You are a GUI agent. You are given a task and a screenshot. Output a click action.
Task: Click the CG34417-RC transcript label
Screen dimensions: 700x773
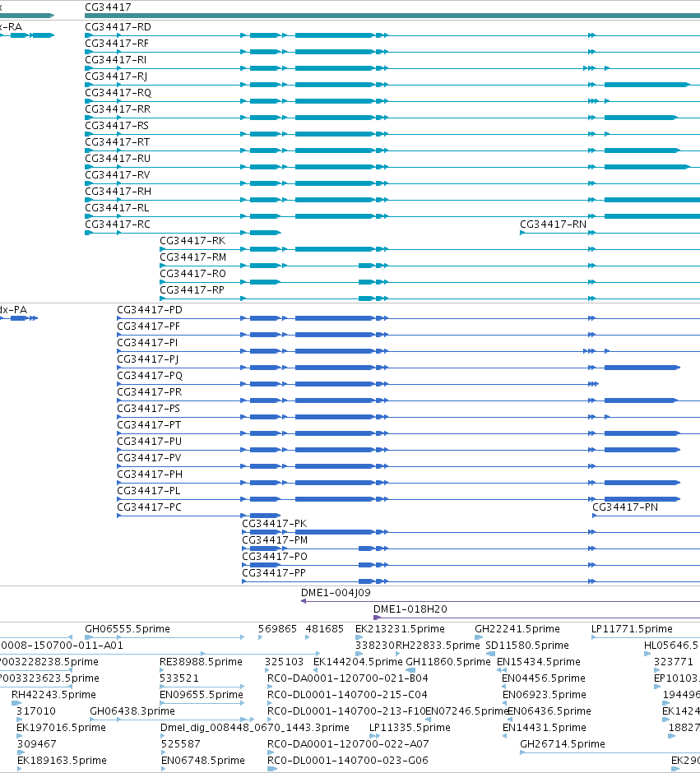click(118, 224)
